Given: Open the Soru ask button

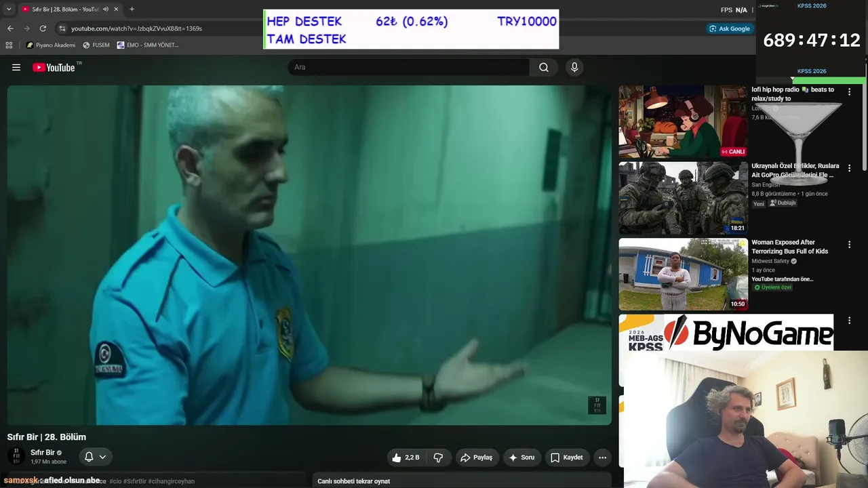Looking at the screenshot, I should (x=522, y=457).
